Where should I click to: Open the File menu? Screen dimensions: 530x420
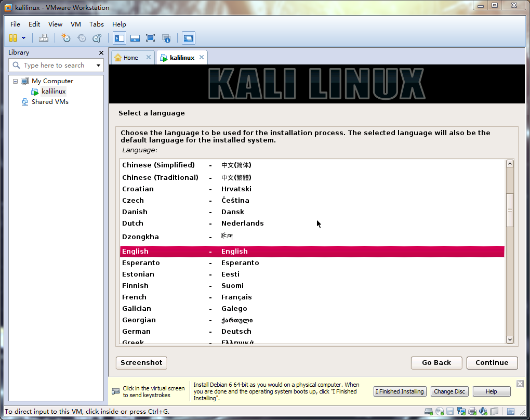click(15, 24)
